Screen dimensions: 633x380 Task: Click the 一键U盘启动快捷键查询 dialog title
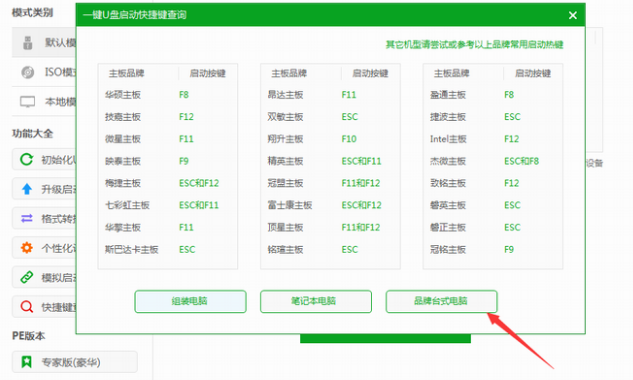tap(135, 15)
